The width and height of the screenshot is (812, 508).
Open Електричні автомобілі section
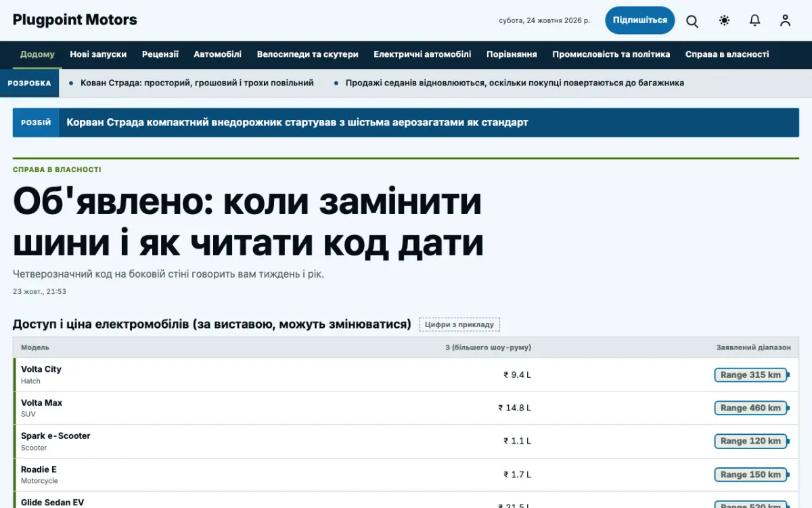(422, 54)
